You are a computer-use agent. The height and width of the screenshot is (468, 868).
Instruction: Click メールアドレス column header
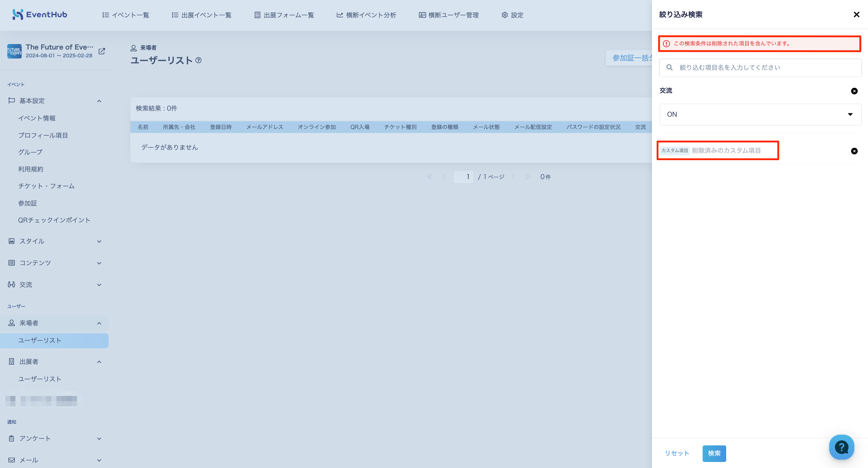point(264,127)
